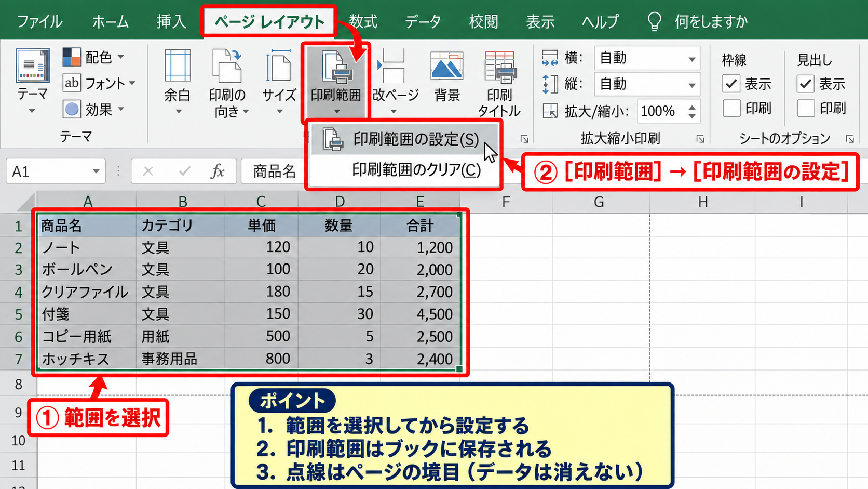The image size is (868, 489).
Task: Choose 印刷範囲のクリア(C) from the menu
Action: pyautogui.click(x=405, y=170)
